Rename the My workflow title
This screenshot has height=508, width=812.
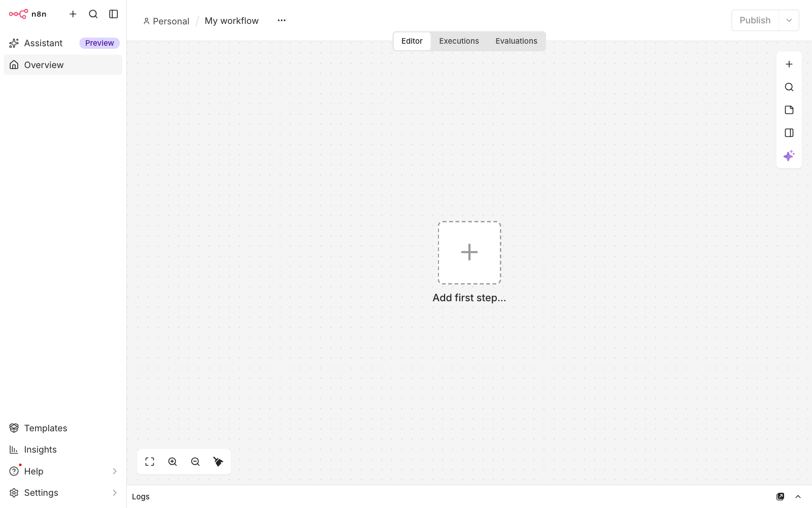[x=232, y=21]
